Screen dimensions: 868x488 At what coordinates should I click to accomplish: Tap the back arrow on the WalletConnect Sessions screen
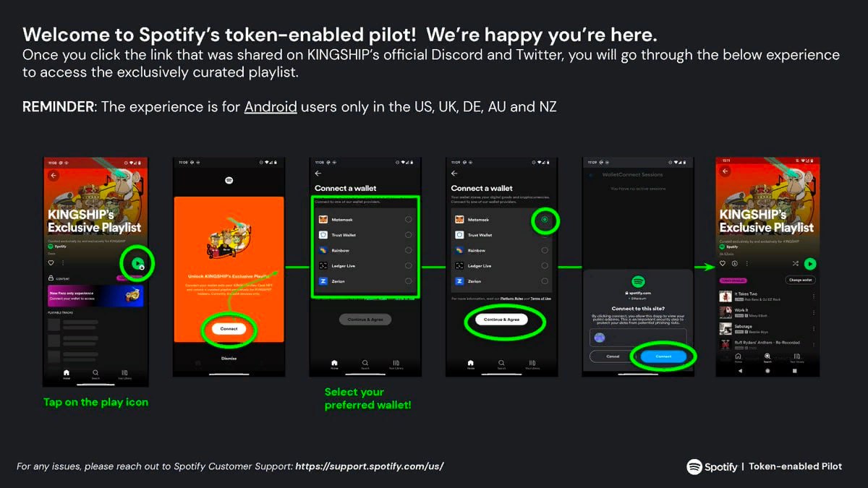(591, 175)
